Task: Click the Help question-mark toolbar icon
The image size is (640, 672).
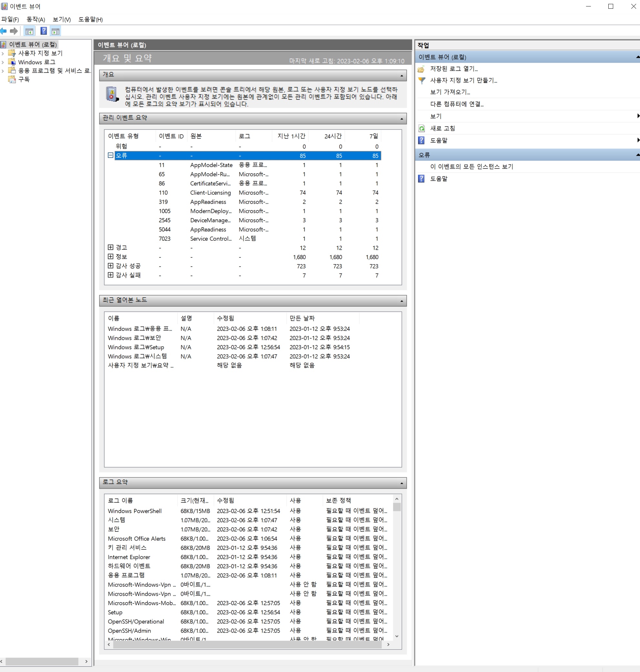Action: pos(44,31)
